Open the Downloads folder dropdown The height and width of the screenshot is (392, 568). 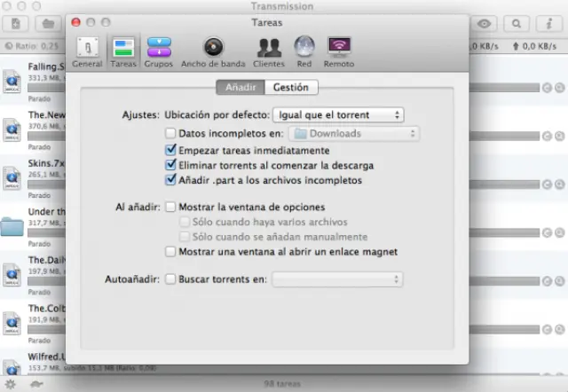[354, 134]
